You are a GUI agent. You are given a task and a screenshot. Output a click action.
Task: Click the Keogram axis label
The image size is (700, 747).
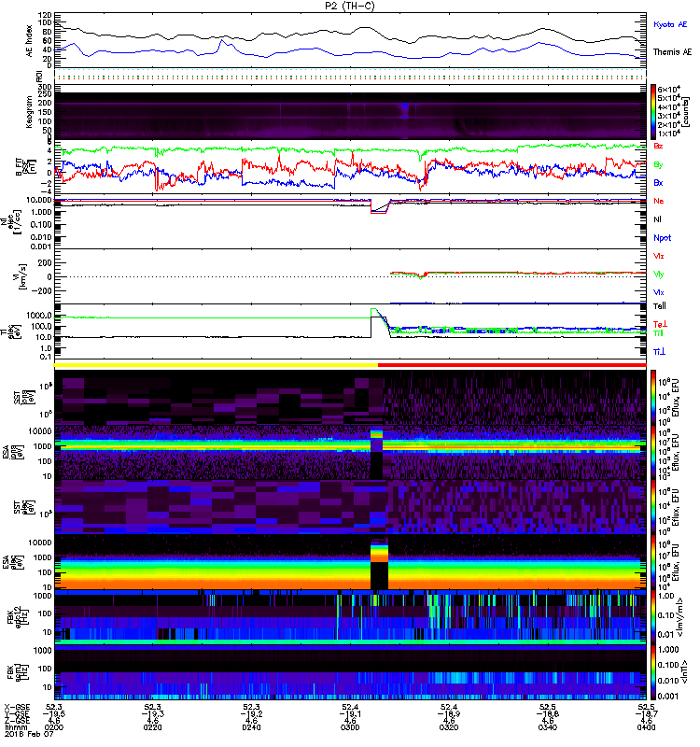coord(29,112)
